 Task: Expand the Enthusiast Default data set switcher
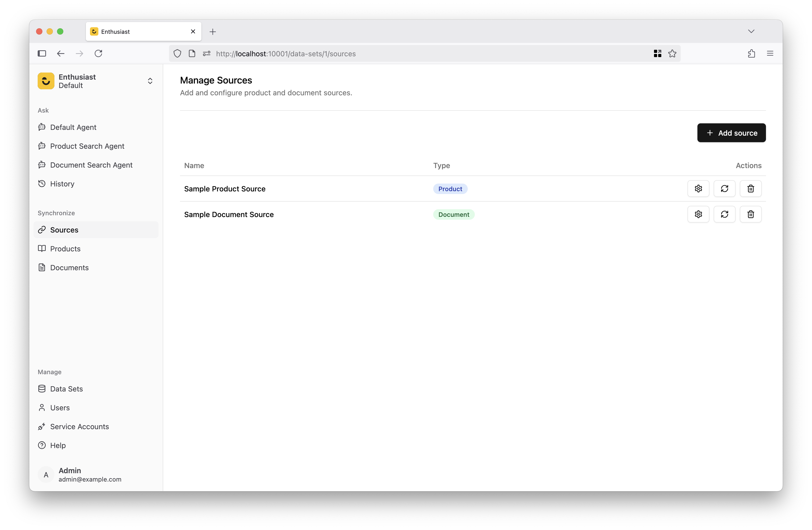tap(149, 81)
